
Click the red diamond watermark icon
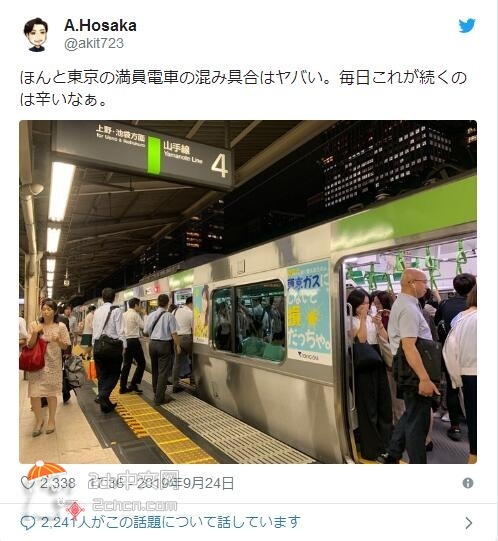coord(75,510)
